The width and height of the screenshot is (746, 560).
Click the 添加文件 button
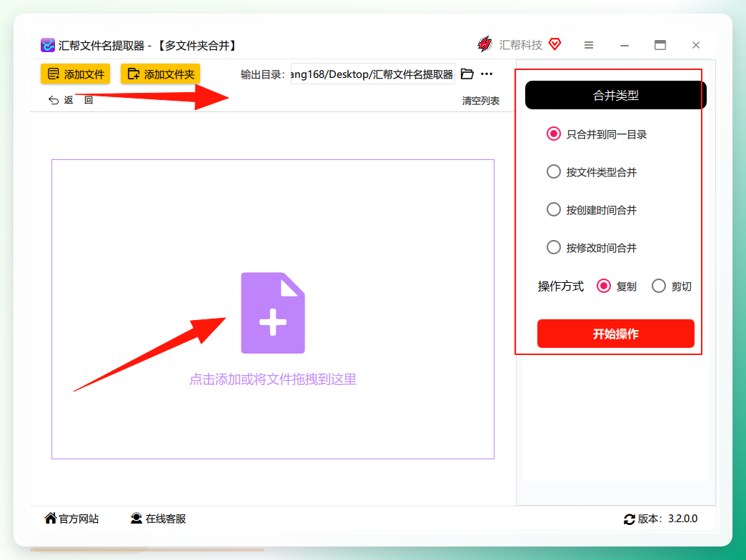coord(75,74)
